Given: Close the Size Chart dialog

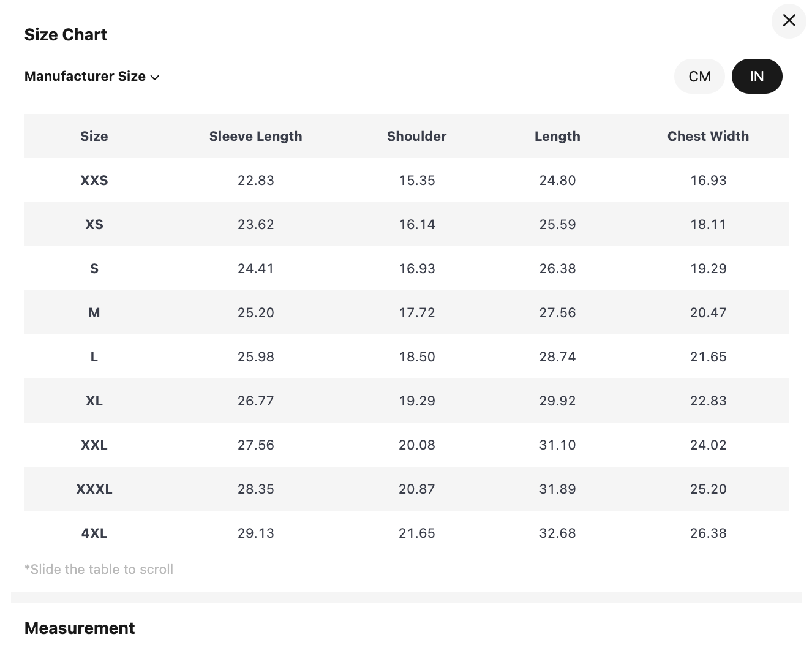Looking at the screenshot, I should pyautogui.click(x=789, y=21).
